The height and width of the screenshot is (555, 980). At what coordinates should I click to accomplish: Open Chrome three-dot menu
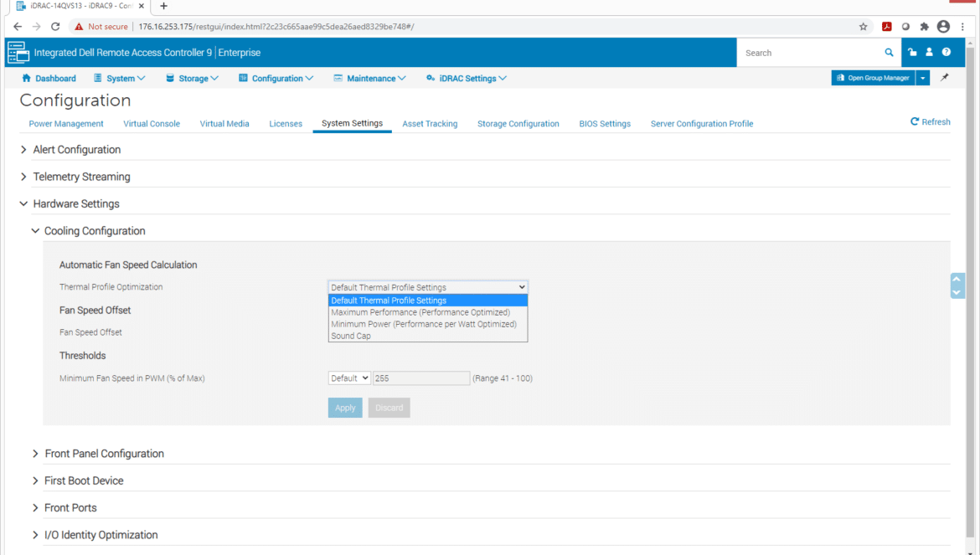click(x=962, y=27)
